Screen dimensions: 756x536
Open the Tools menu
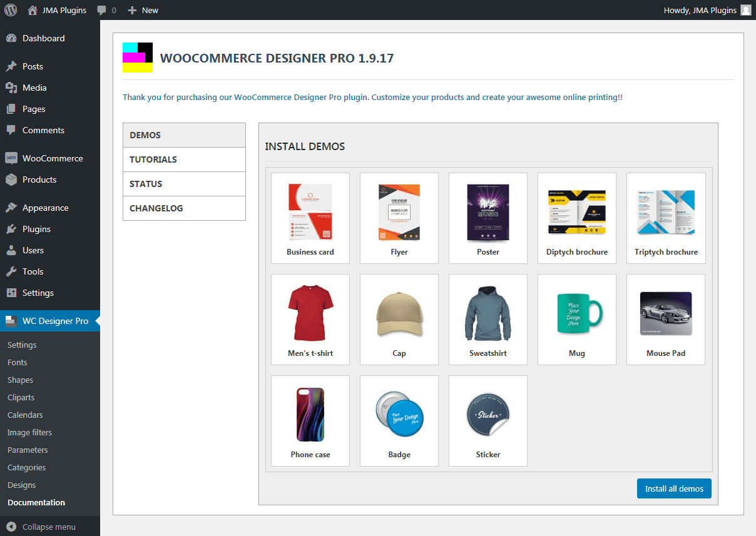coord(50,271)
